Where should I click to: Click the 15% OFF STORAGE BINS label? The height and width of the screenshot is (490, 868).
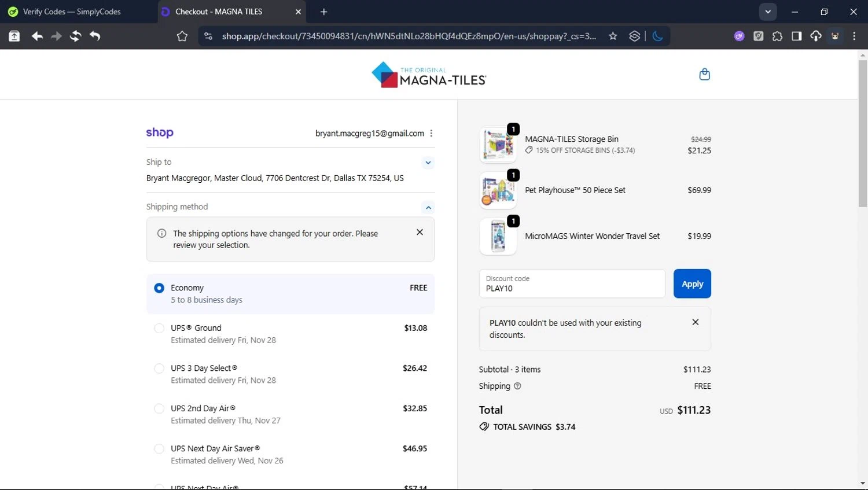pos(585,150)
